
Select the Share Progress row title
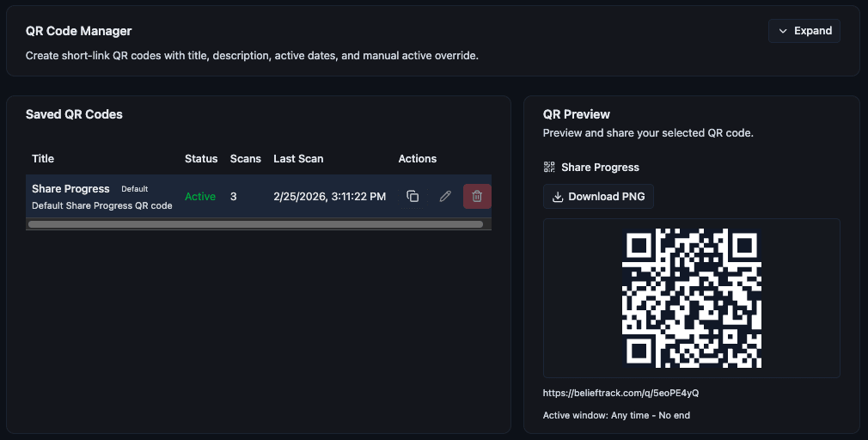(70, 189)
